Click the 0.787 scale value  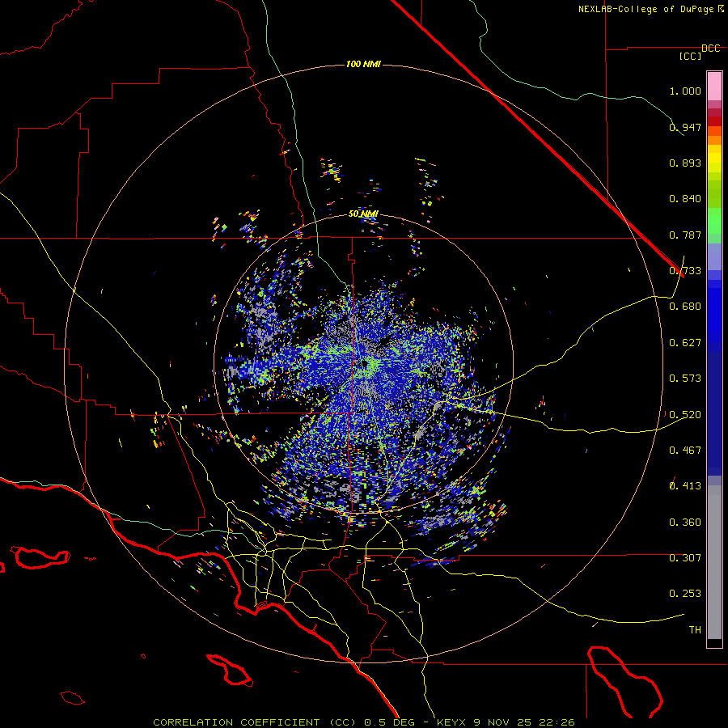pyautogui.click(x=685, y=235)
